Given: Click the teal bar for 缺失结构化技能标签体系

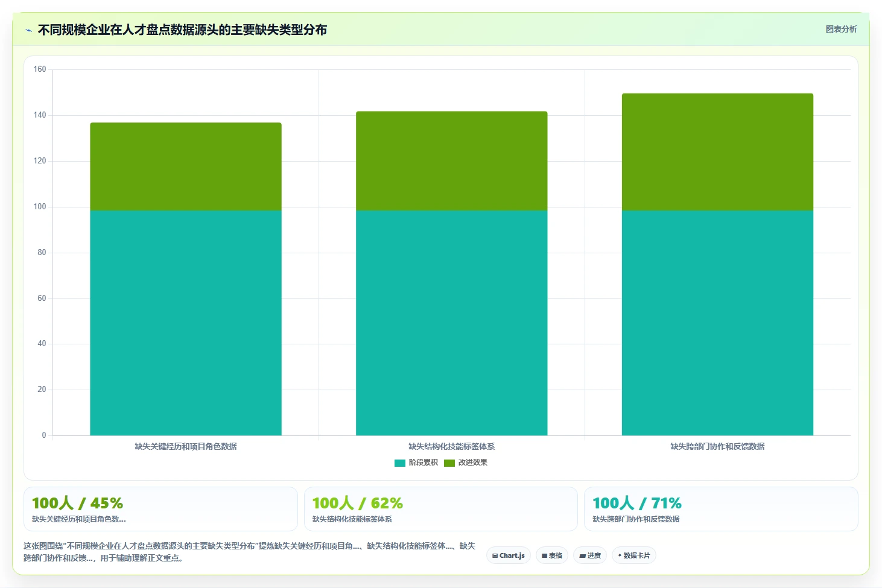Looking at the screenshot, I should [452, 323].
